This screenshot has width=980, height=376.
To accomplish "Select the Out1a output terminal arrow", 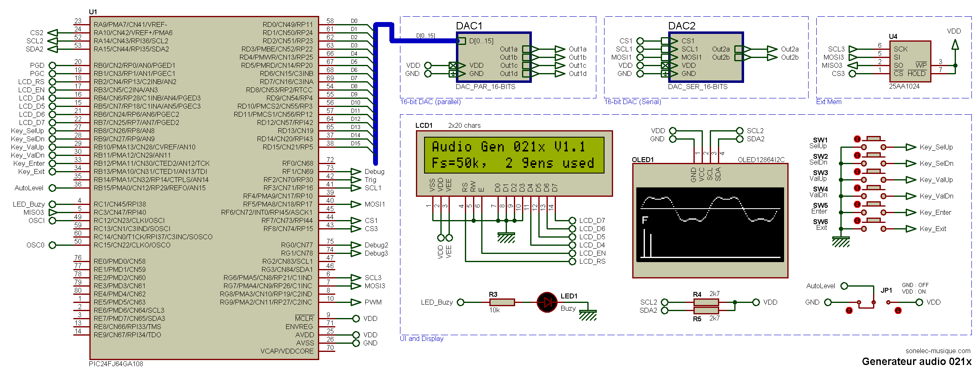I will click(x=560, y=49).
